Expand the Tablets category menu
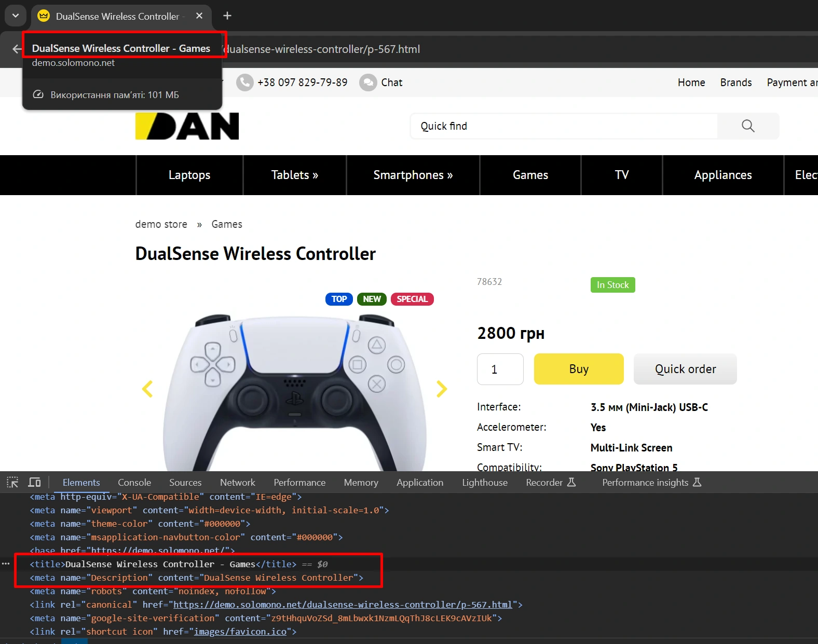 tap(294, 175)
